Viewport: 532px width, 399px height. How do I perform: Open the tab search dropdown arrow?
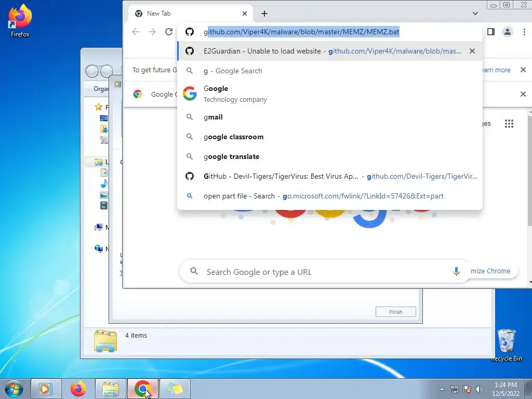(x=475, y=14)
